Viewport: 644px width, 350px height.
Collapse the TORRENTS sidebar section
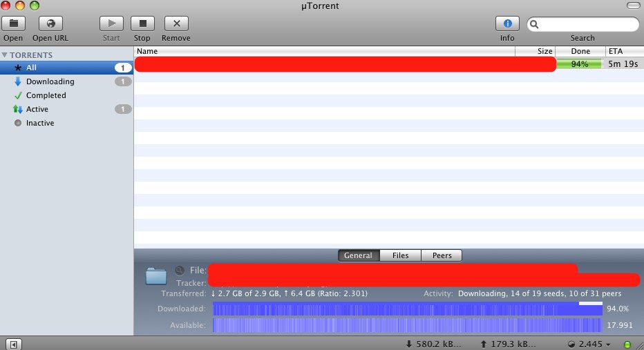point(6,55)
